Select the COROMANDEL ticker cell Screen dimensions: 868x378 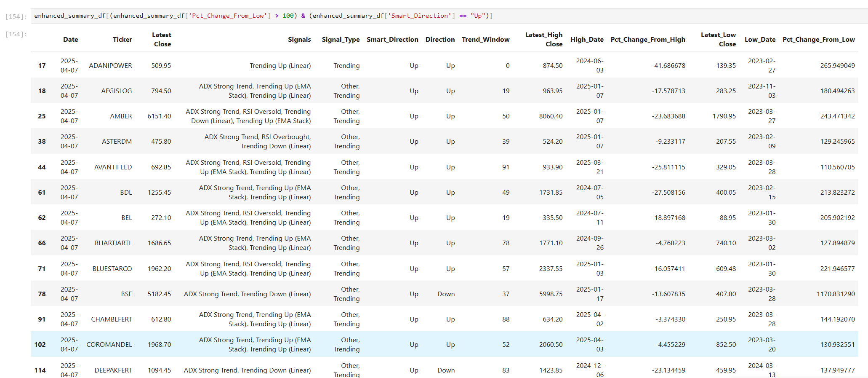pos(109,345)
